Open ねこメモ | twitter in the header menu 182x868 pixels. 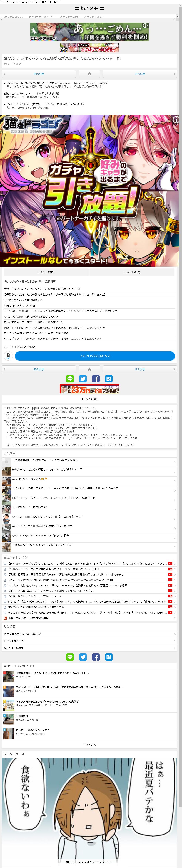[x=93, y=17]
